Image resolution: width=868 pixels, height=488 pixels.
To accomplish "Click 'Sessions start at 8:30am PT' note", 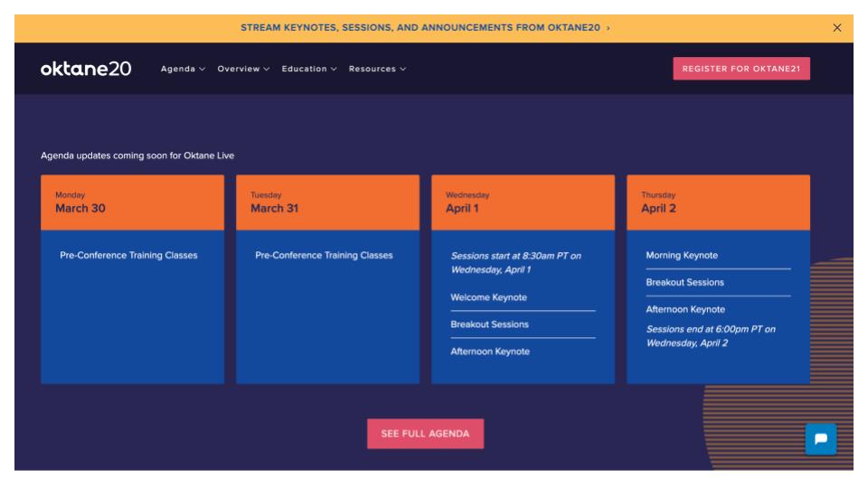I will (516, 262).
